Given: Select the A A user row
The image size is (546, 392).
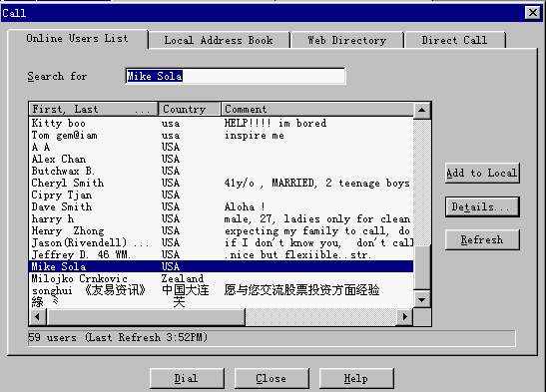Looking at the screenshot, I should (x=222, y=148).
